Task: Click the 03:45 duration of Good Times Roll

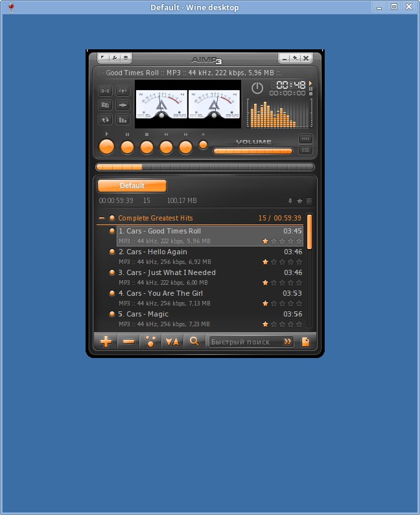Action: [293, 231]
